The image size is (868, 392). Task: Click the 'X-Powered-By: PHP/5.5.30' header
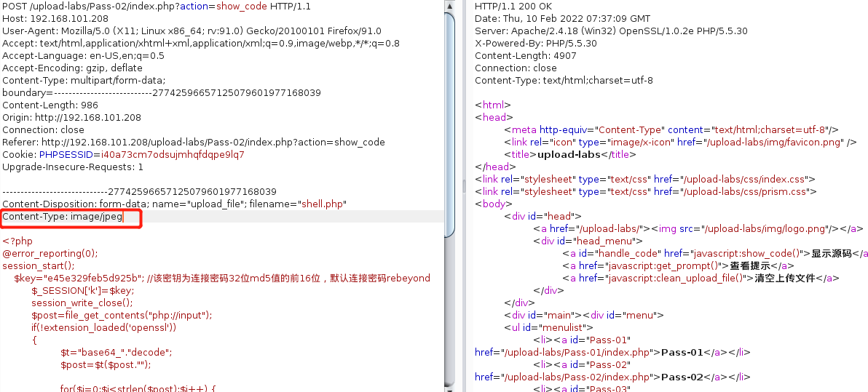(528, 43)
